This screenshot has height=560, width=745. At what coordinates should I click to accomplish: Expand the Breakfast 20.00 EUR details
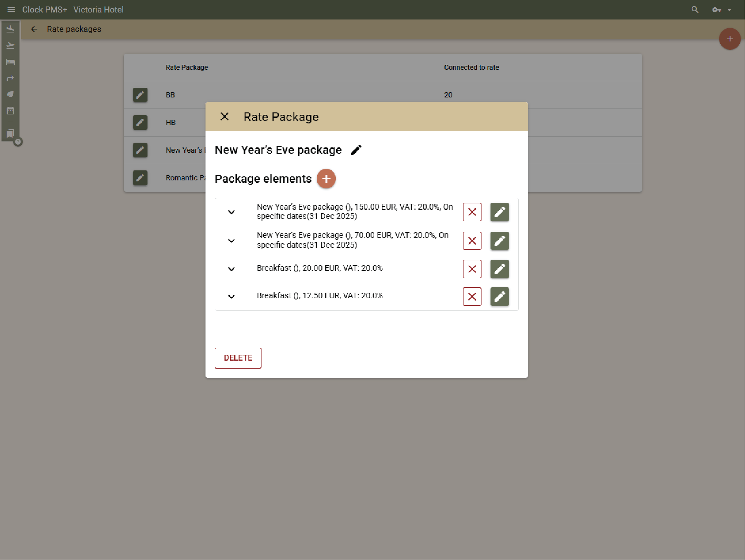pyautogui.click(x=231, y=269)
